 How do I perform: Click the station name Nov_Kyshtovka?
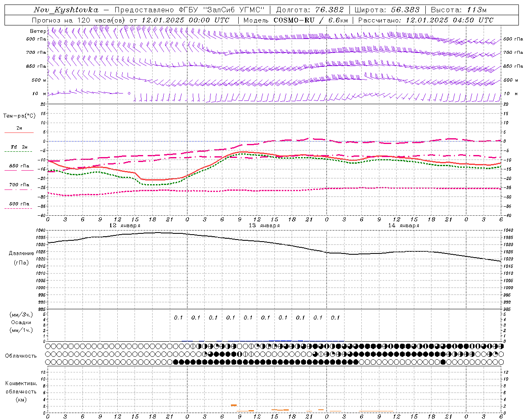click(x=66, y=10)
